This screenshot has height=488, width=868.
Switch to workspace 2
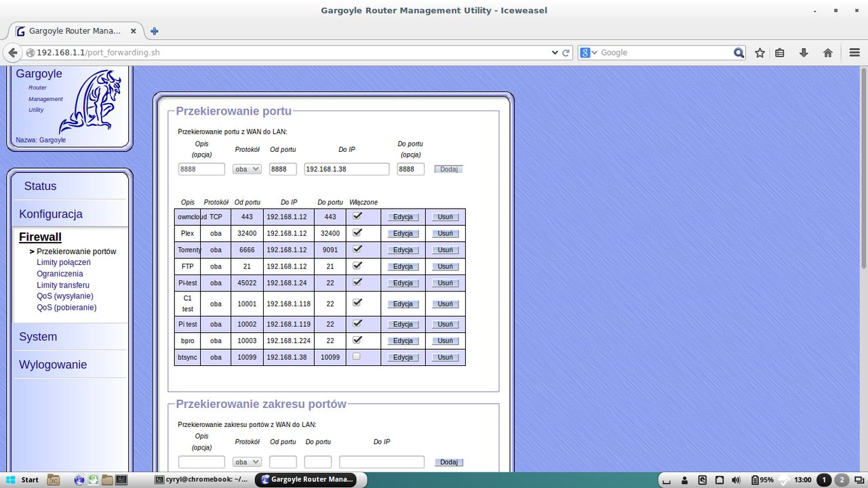pos(842,480)
